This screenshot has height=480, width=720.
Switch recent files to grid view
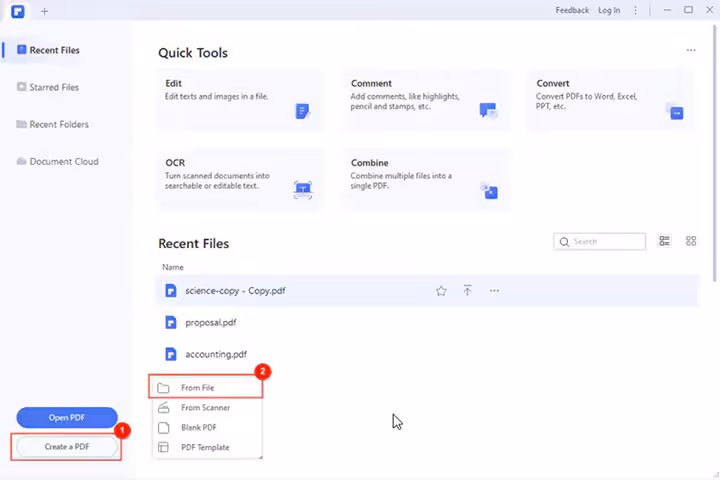[x=691, y=241]
